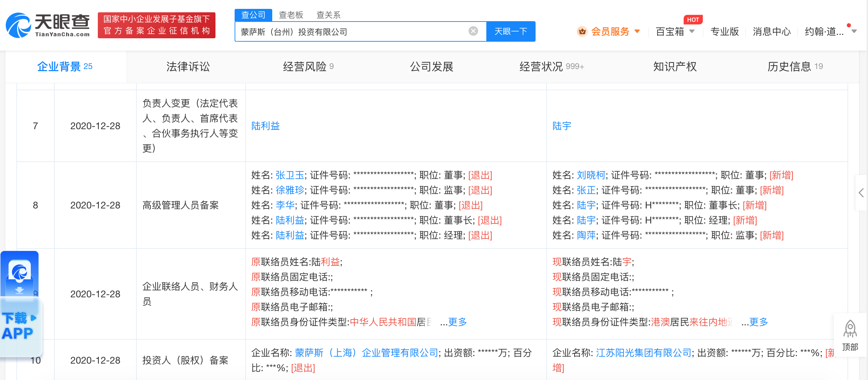The image size is (868, 380).
Task: Click the rocket back-to-top icon
Action: point(850,329)
